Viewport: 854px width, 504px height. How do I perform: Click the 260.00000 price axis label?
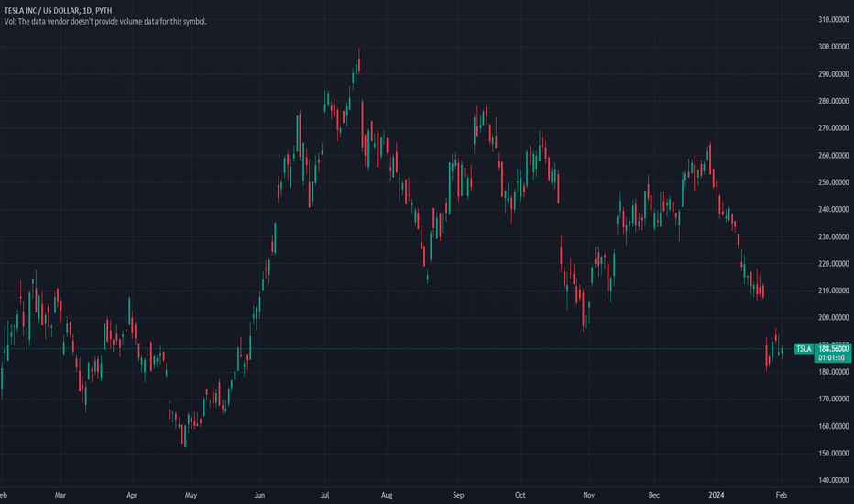833,155
